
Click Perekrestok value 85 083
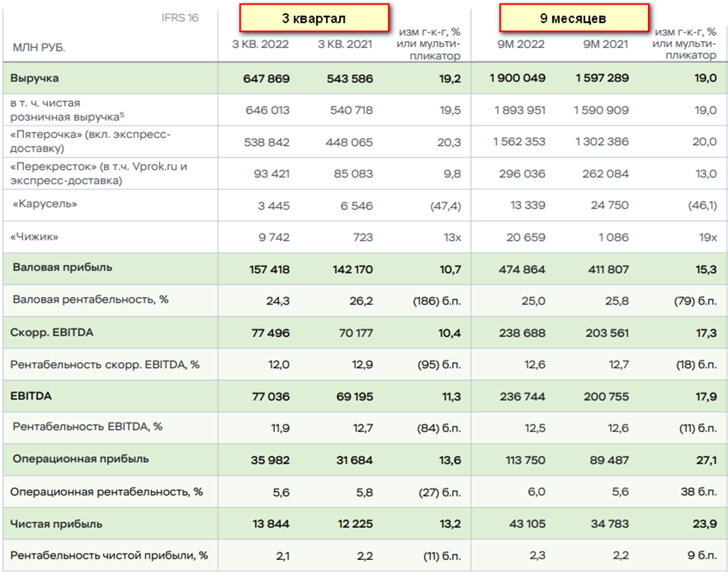click(x=354, y=174)
